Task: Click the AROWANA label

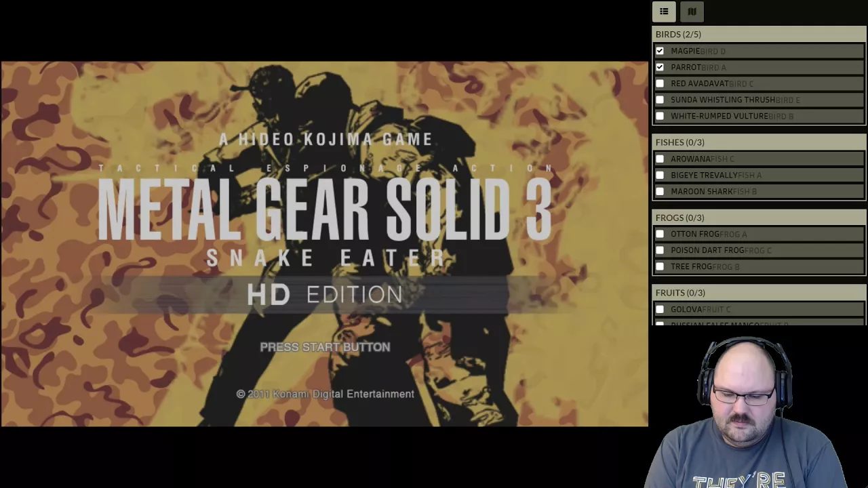Action: click(x=690, y=159)
